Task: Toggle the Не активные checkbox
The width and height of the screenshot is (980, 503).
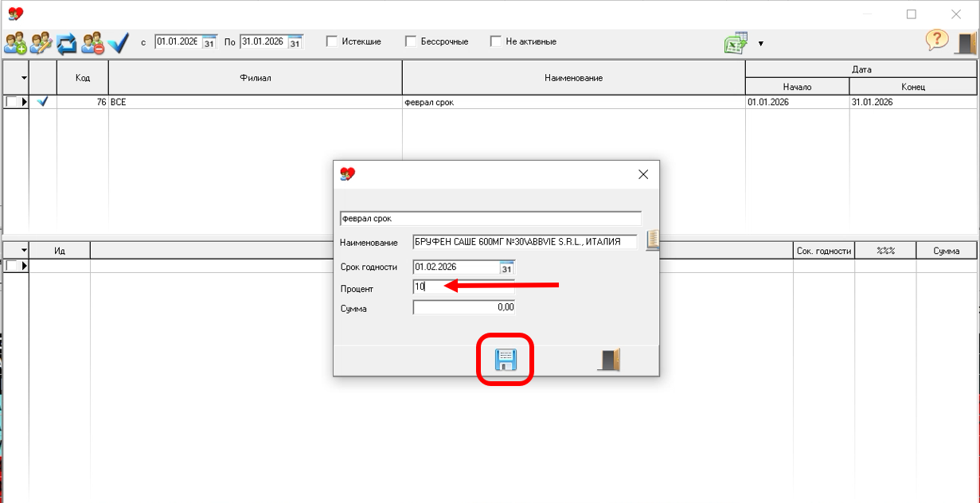Action: click(x=495, y=41)
